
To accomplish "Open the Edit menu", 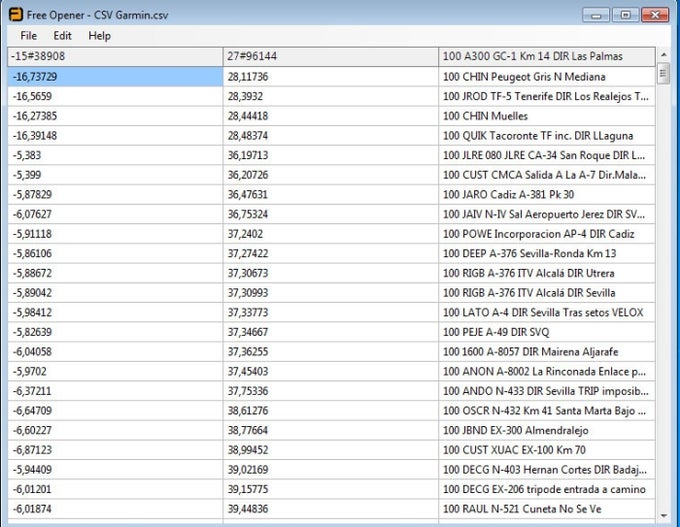I will click(62, 36).
